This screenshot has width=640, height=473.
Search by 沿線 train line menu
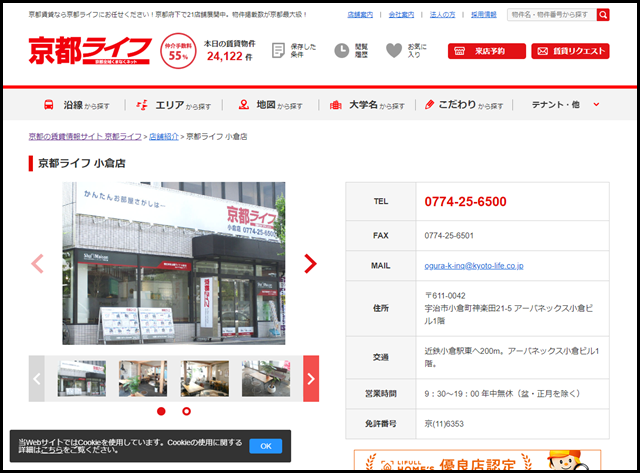(x=76, y=105)
